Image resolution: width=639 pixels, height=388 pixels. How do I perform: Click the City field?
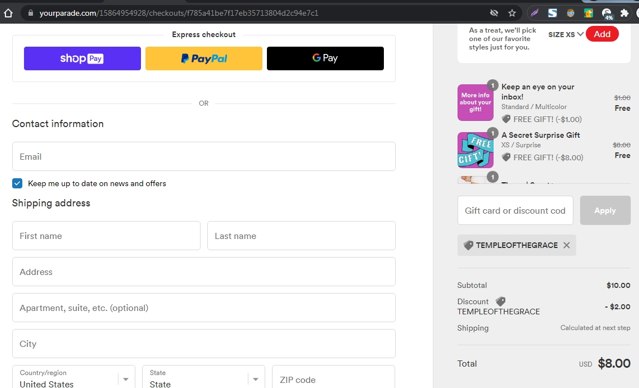[x=204, y=344]
